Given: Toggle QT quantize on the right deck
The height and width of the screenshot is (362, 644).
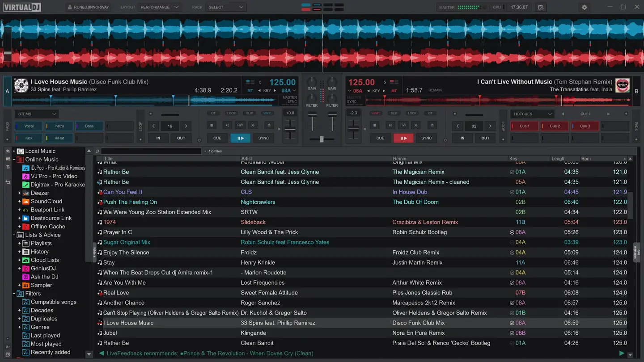Looking at the screenshot, I should [430, 114].
